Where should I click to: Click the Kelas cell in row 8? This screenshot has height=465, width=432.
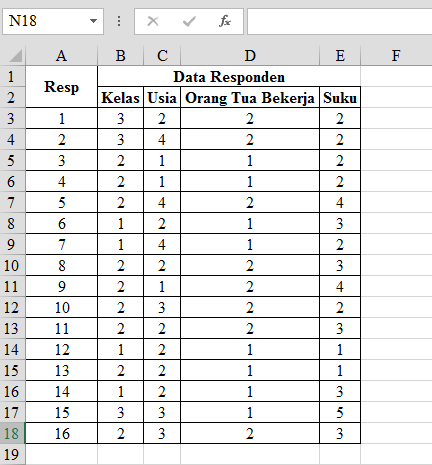point(120,223)
